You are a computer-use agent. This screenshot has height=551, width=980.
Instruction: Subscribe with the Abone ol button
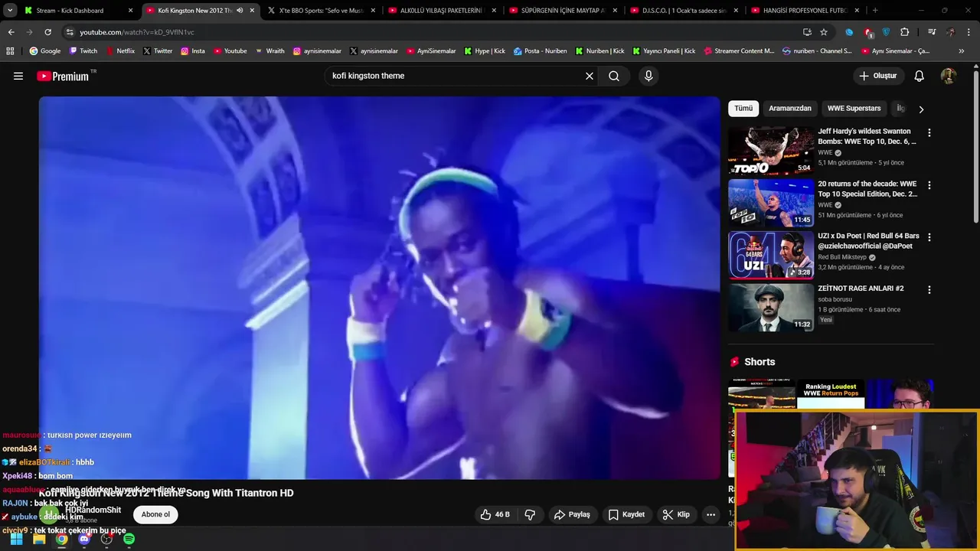[x=155, y=514]
